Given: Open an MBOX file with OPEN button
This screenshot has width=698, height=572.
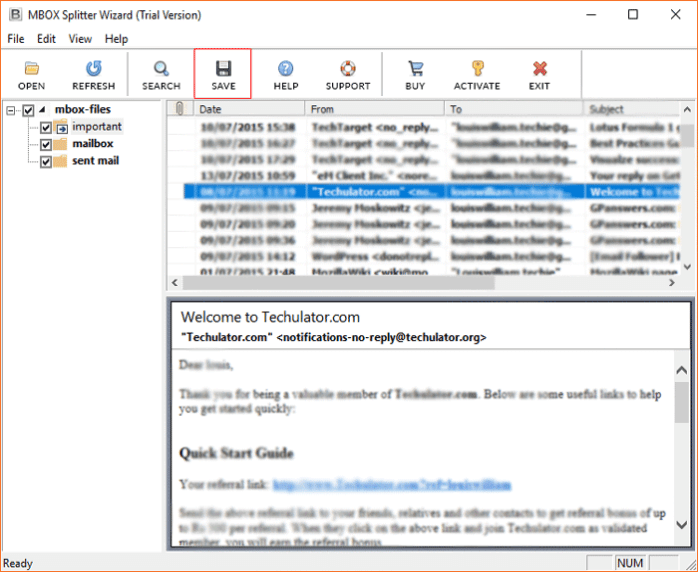Looking at the screenshot, I should 31,75.
